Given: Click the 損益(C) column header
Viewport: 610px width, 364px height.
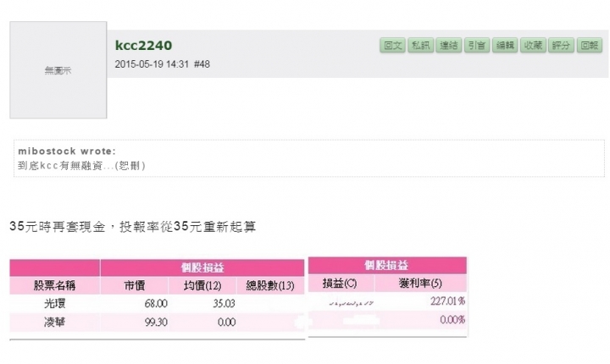Looking at the screenshot, I should click(x=341, y=283).
